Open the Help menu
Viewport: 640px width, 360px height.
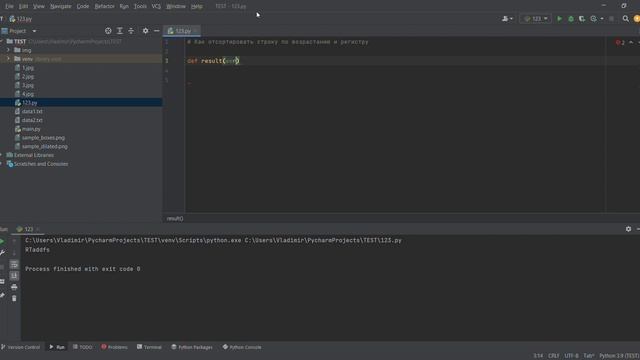coord(197,7)
